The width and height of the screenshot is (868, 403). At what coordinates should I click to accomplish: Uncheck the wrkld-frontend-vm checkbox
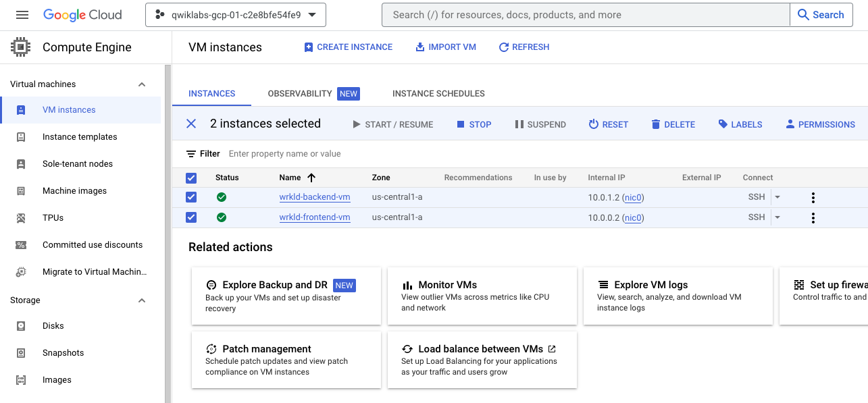[x=191, y=217]
